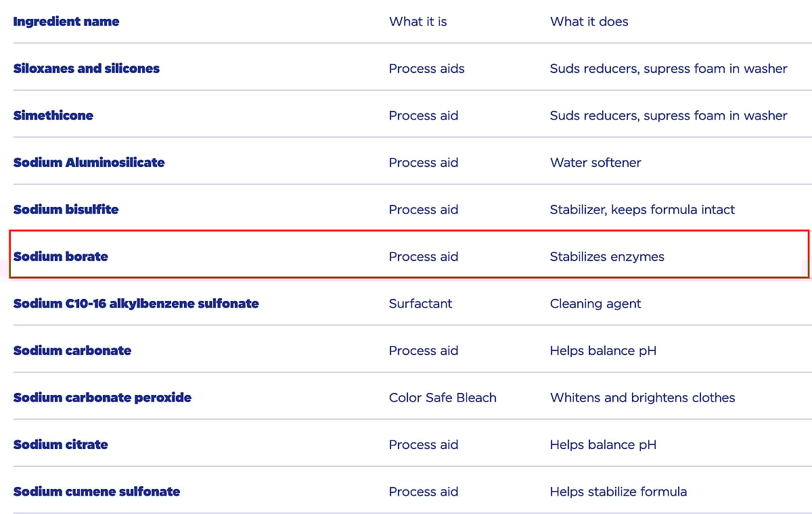This screenshot has height=514, width=812.
Task: Click the Helps stabilize formula description
Action: click(618, 492)
